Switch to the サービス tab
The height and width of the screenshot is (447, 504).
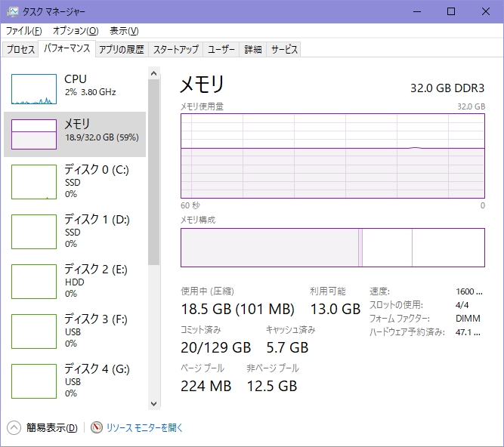[x=284, y=49]
